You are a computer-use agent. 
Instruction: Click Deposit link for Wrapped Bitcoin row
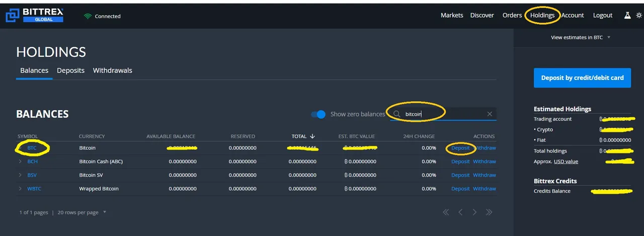(x=460, y=189)
